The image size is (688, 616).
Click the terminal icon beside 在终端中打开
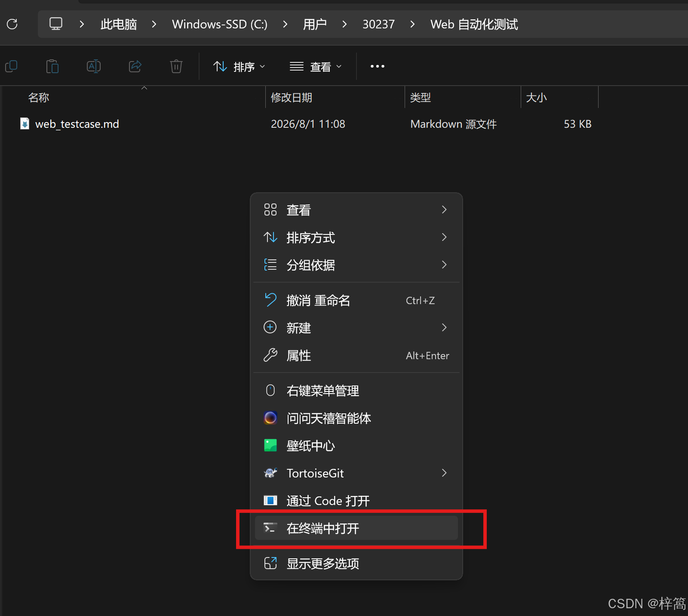point(270,528)
